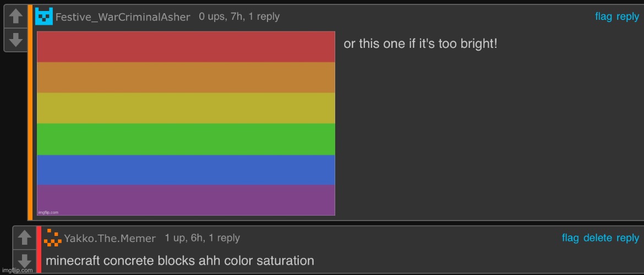Open Yakko.The.Memer's username profile link
Viewport: 644px width, 275px height.
[x=110, y=238]
